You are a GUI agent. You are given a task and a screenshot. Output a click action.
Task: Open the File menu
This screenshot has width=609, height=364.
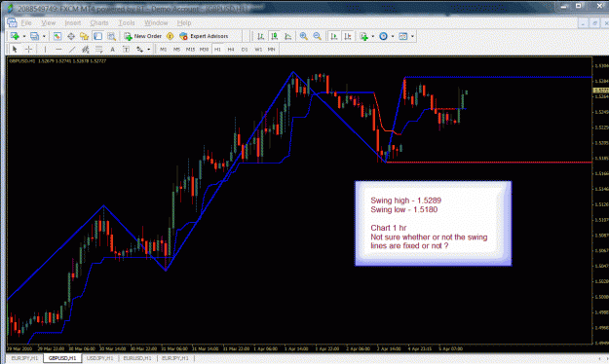(x=26, y=23)
